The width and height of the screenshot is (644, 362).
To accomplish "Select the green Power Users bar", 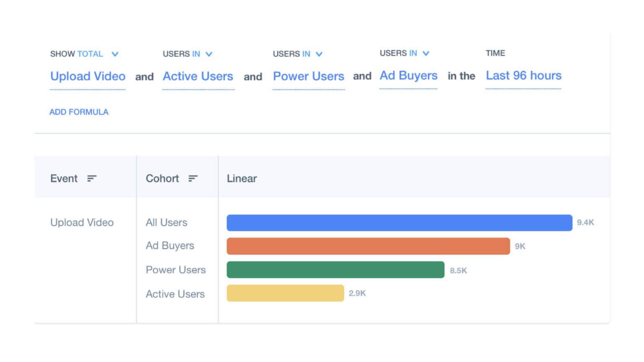I will 335,269.
